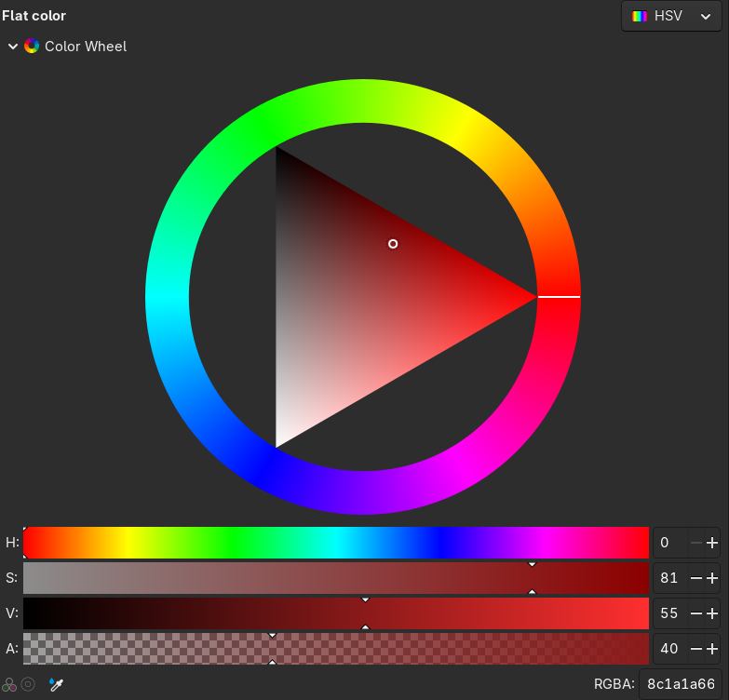The image size is (729, 700).
Task: Click the white corner of the color triangle
Action: (280, 439)
